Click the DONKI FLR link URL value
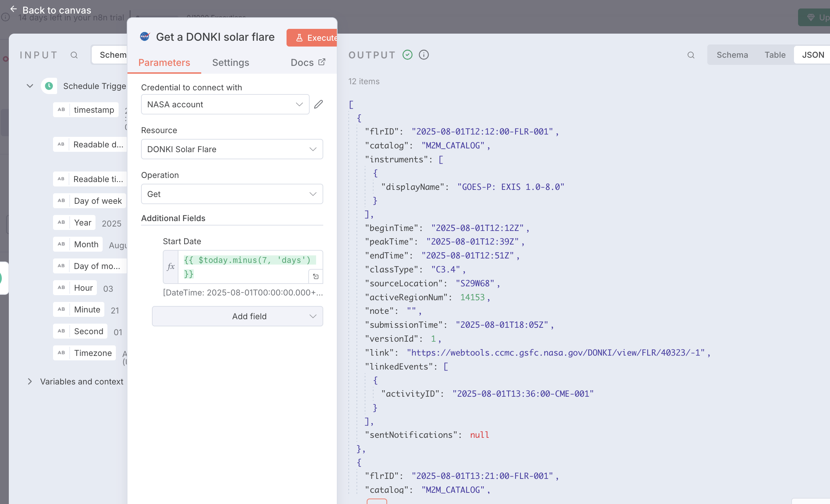830x504 pixels. coord(556,353)
